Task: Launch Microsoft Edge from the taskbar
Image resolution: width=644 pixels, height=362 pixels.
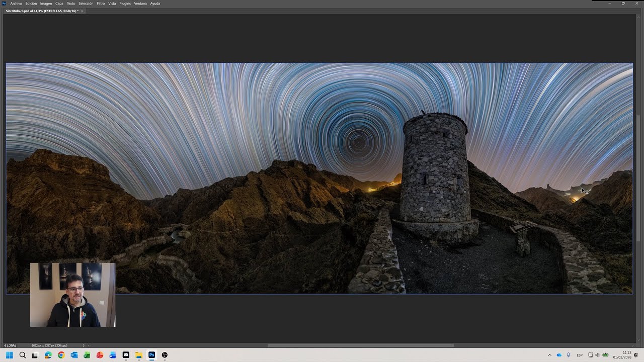Action: [x=48, y=355]
